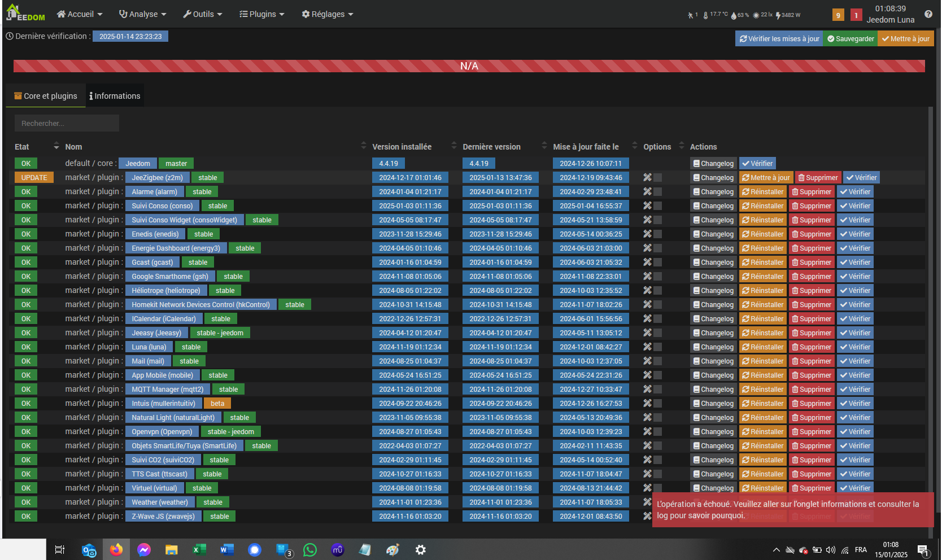Focus the Rechercher search field

point(67,123)
